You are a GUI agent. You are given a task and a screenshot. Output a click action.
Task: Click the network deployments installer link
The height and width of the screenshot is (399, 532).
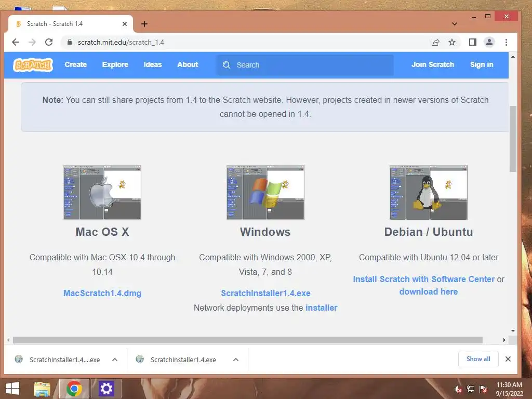click(x=321, y=308)
